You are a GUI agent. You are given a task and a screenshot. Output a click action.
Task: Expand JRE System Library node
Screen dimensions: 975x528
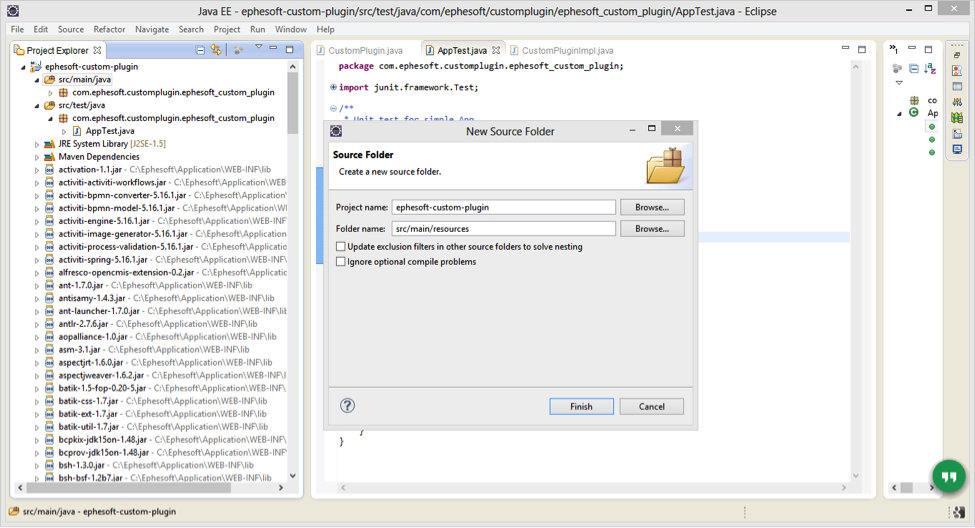point(37,144)
